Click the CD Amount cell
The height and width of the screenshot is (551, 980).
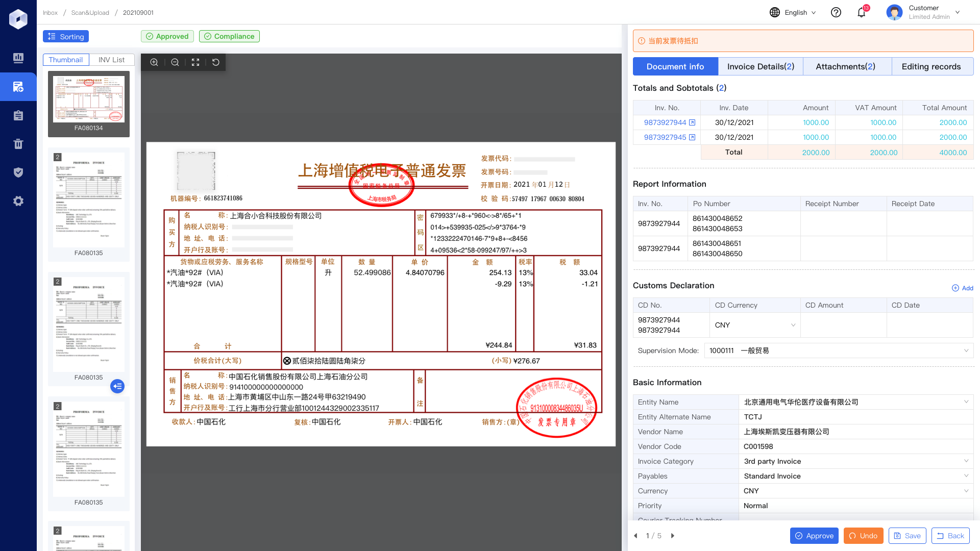[843, 325]
